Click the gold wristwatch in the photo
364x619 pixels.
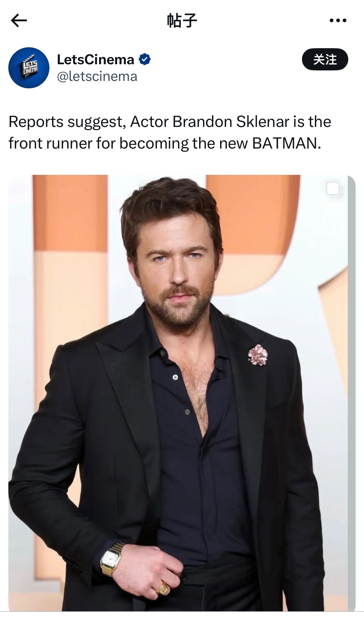pyautogui.click(x=111, y=560)
